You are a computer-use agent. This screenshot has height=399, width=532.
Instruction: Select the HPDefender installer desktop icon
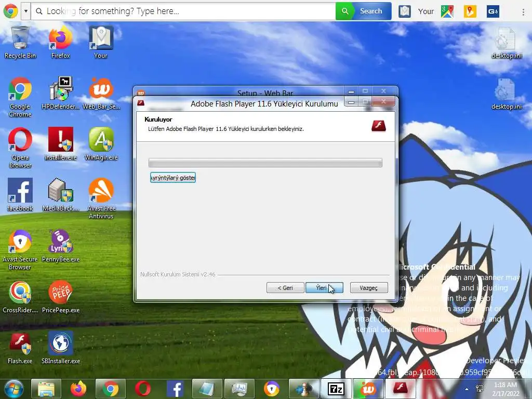[60, 94]
